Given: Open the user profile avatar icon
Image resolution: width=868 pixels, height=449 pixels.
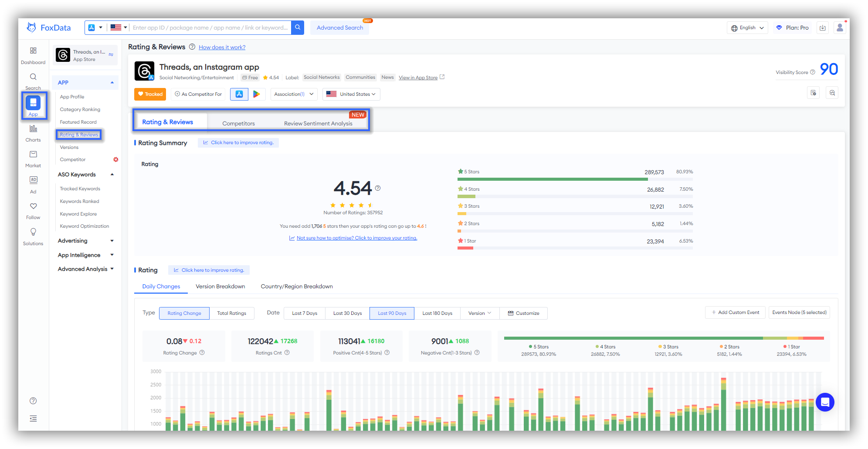Looking at the screenshot, I should point(840,27).
